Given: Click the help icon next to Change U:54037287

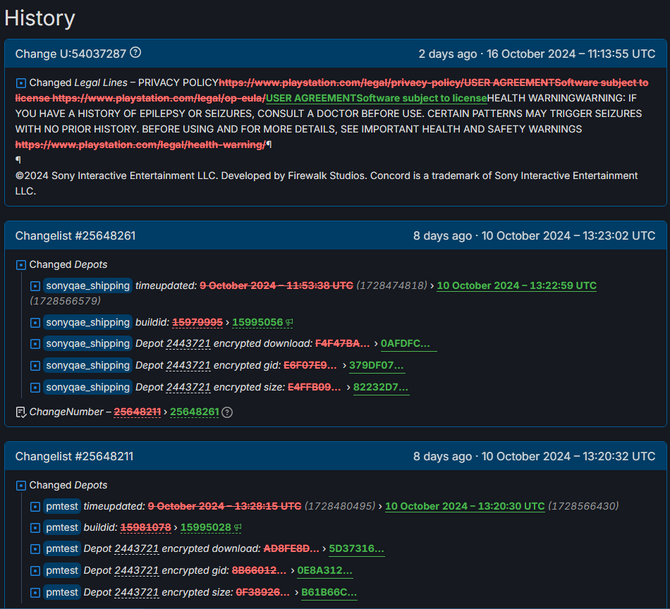Looking at the screenshot, I should pos(136,53).
